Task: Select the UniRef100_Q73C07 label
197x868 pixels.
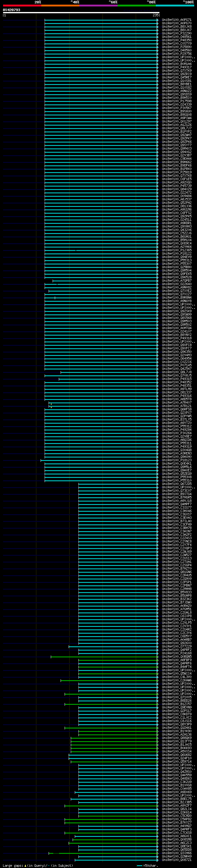Action: click(x=176, y=491)
